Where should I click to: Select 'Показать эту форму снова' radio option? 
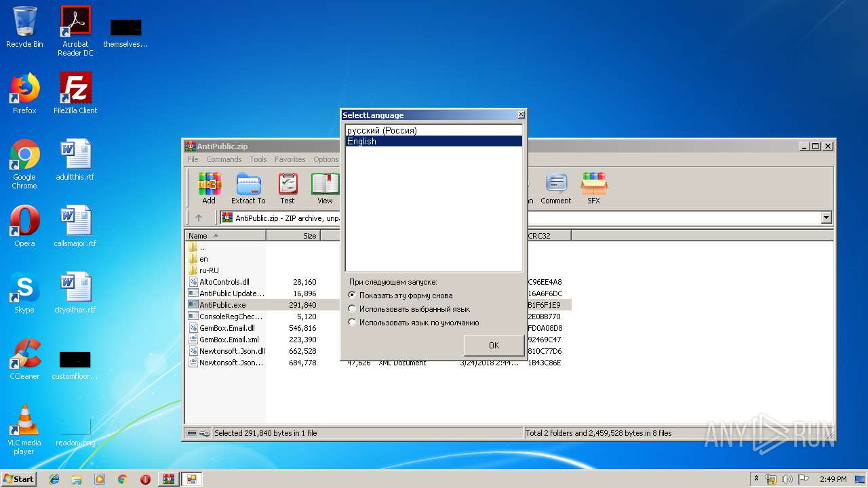pos(400,296)
